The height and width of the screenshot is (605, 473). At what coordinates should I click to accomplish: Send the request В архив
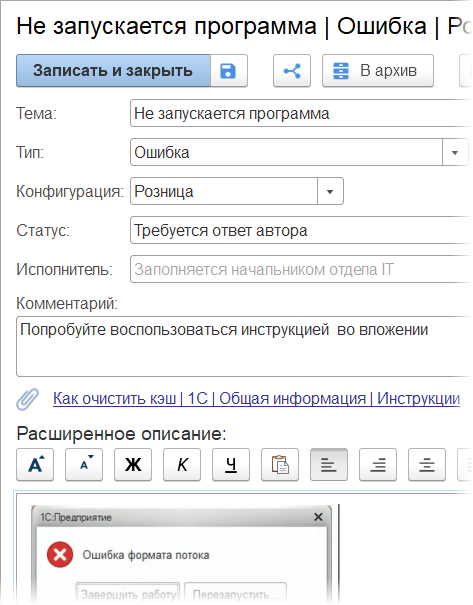378,71
